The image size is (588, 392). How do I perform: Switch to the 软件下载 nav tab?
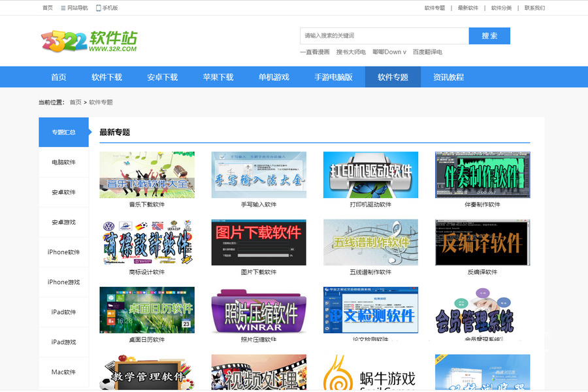click(x=106, y=77)
